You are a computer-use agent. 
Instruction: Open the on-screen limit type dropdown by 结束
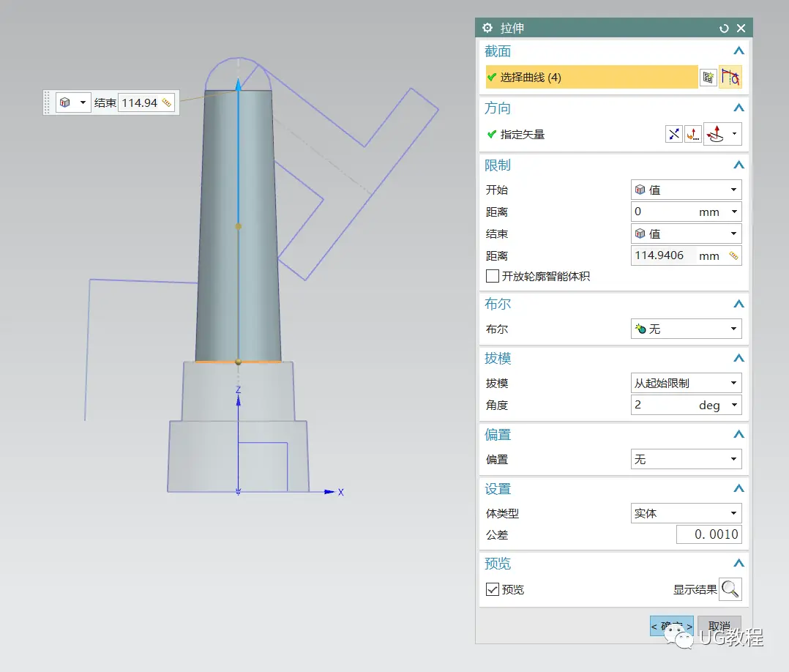coord(73,102)
